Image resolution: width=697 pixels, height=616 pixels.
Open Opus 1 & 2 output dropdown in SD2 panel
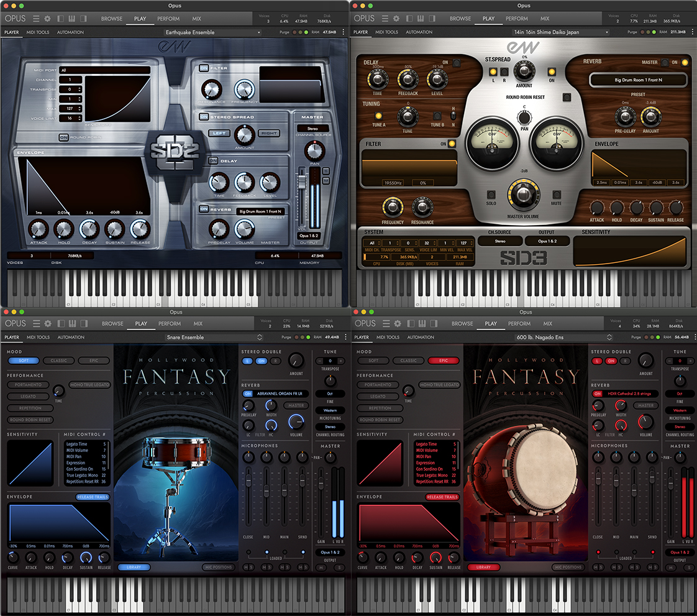pos(309,236)
